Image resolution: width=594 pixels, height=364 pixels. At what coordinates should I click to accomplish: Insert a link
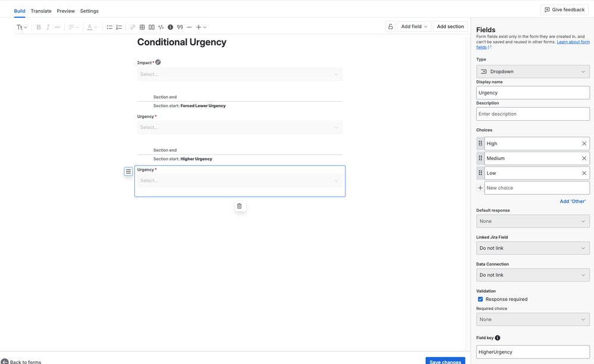tap(133, 27)
